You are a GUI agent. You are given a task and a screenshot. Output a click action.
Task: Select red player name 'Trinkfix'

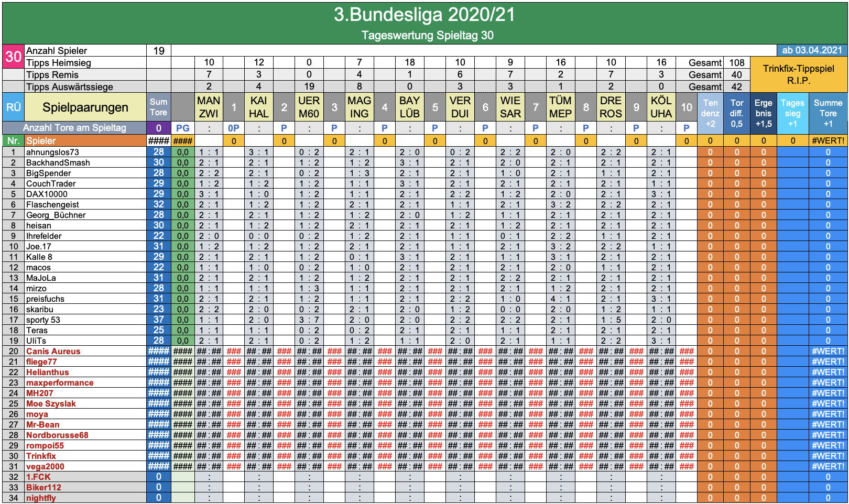click(x=41, y=456)
